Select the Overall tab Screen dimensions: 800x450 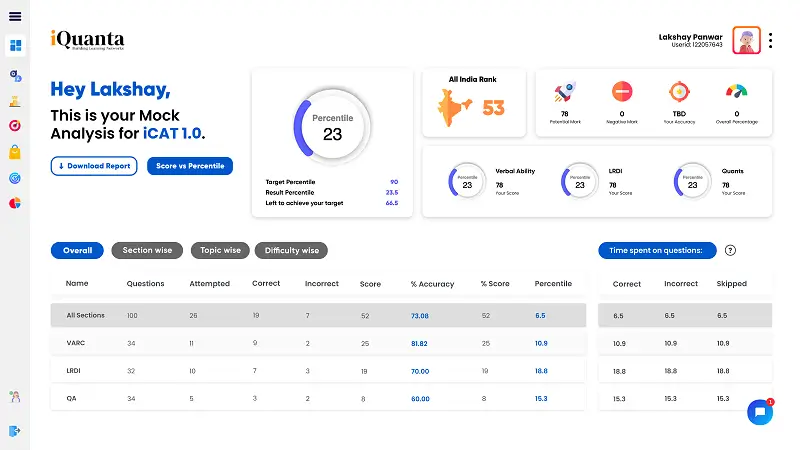pos(77,251)
